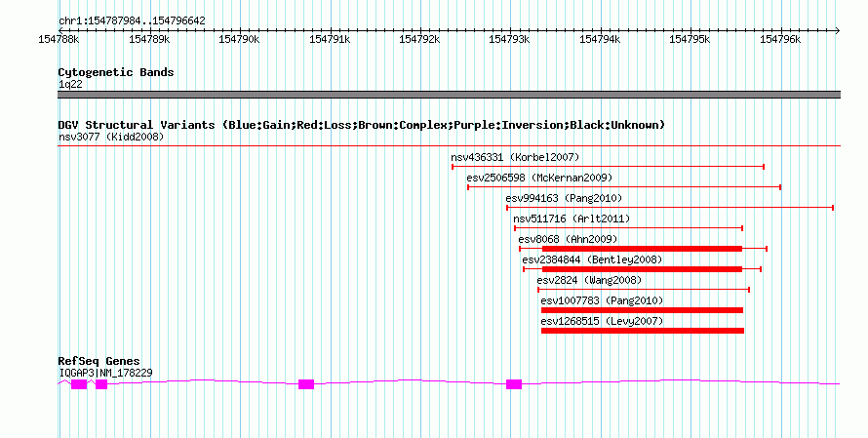Viewport: 868px width, 438px height.
Task: Open the esv2384844 (Bentley2008) variant label
Action: point(592,259)
